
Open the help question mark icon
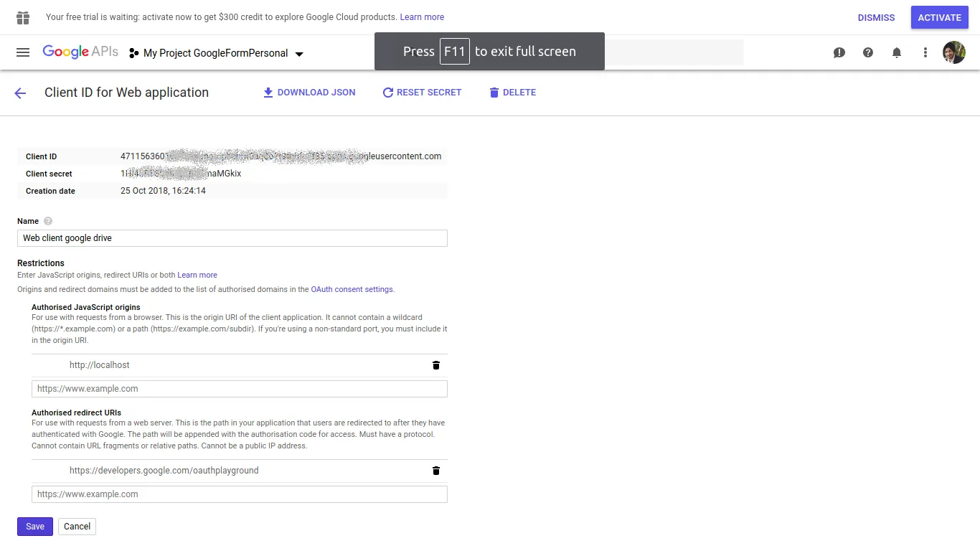click(x=868, y=52)
